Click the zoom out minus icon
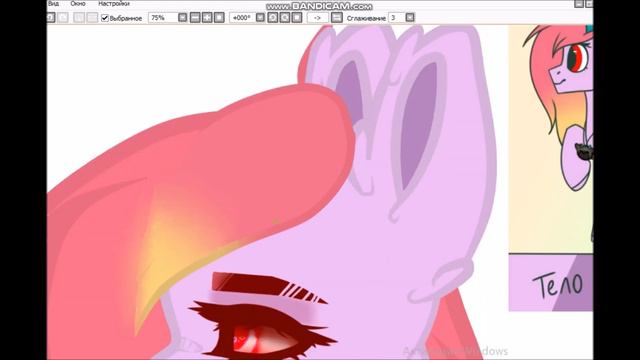Viewport: 640px width, 360px height. point(195,18)
